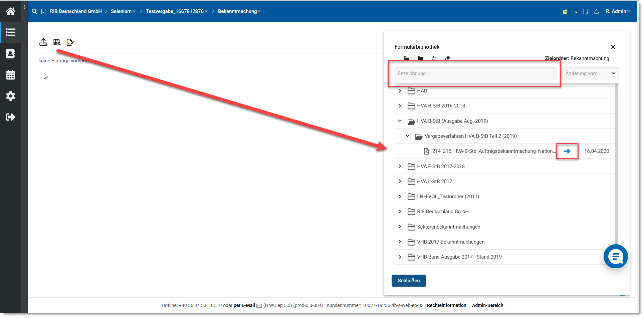Expand the HAD folder
The image size is (644, 318).
pyautogui.click(x=400, y=91)
